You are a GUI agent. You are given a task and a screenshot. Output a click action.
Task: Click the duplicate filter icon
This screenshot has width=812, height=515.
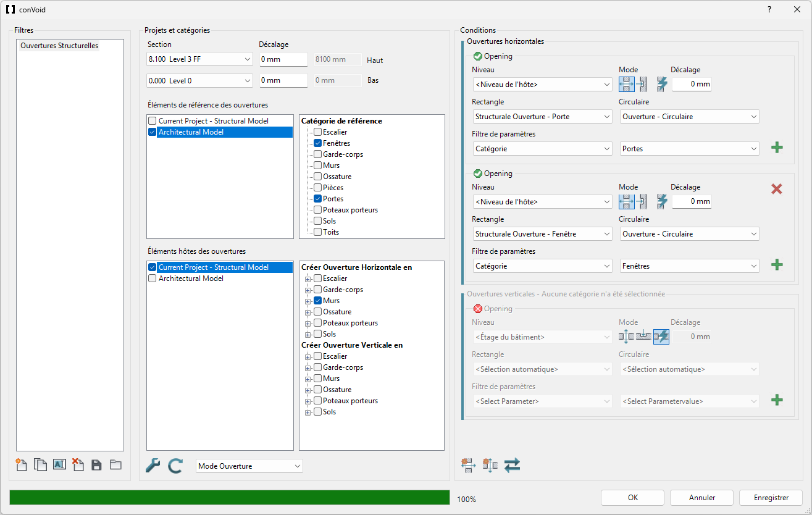point(40,465)
